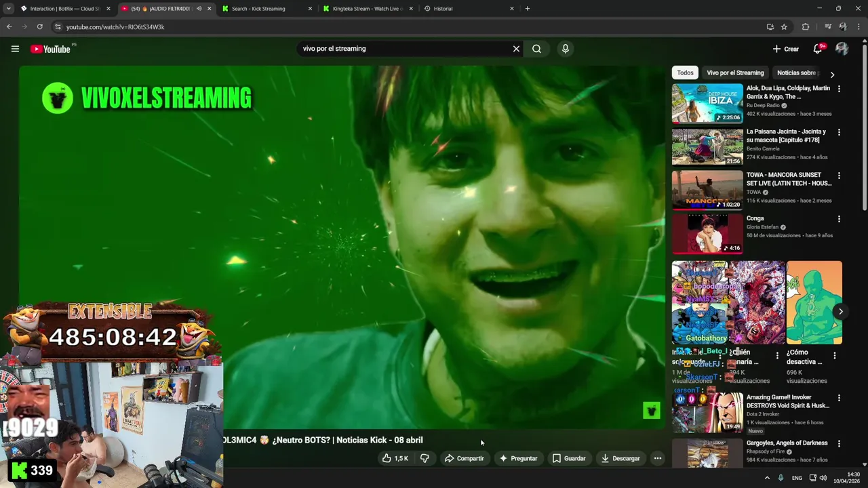868x488 pixels.
Task: Open browser extensions puzzle icon
Action: [806, 27]
